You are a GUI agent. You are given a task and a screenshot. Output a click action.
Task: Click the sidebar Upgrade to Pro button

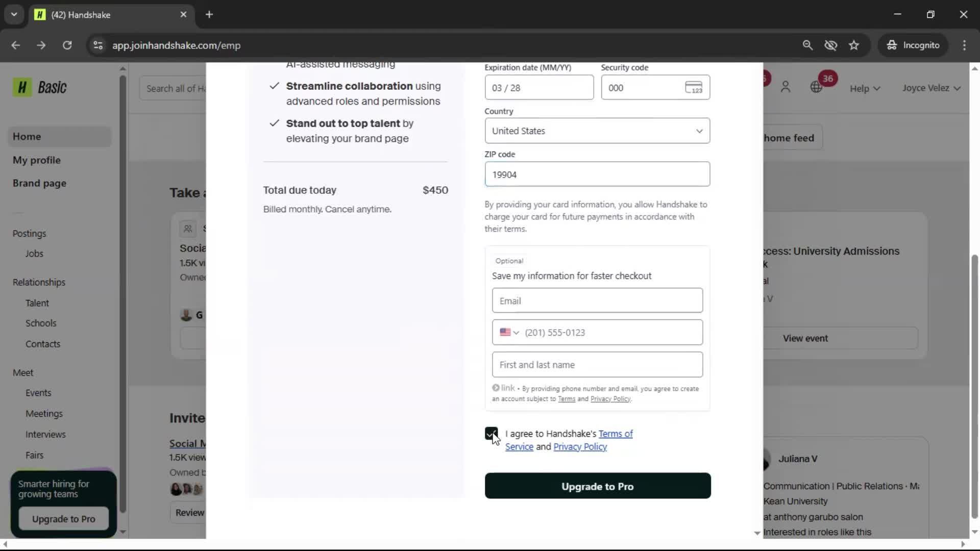click(x=64, y=519)
